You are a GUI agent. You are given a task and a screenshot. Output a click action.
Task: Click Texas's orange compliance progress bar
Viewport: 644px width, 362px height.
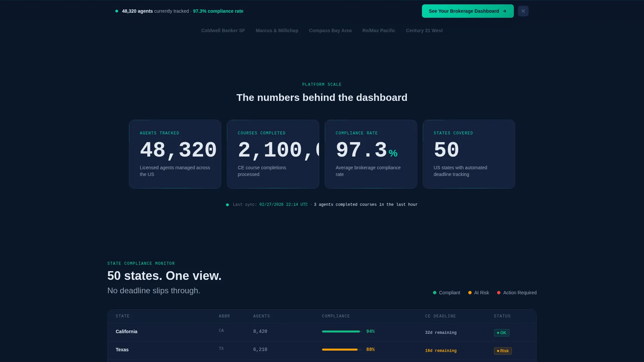point(342,350)
